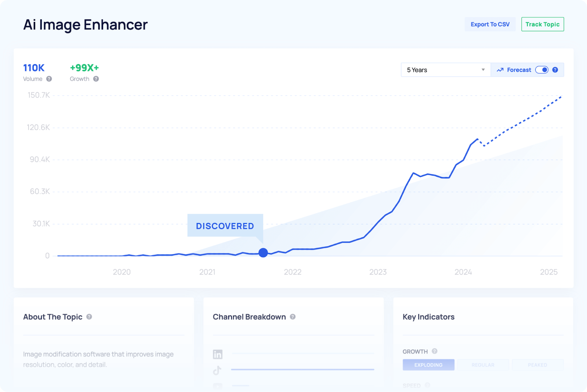Click the Export To CSV button
The height and width of the screenshot is (392, 587).
click(x=490, y=24)
